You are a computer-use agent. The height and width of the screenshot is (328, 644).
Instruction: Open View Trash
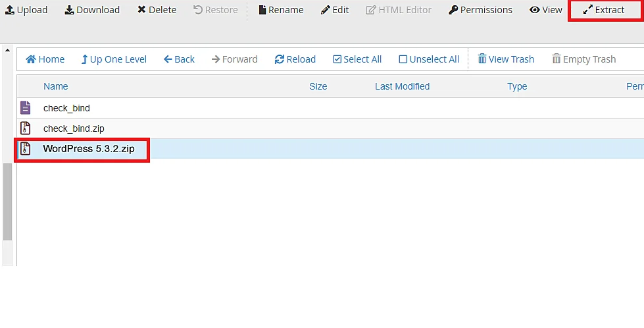click(x=506, y=59)
